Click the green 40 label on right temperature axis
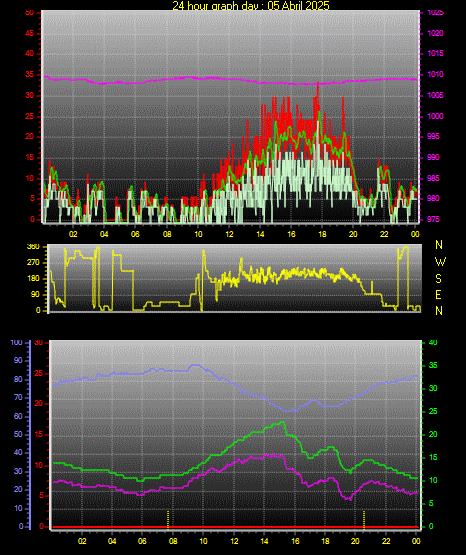This screenshot has width=466, height=555. (433, 343)
